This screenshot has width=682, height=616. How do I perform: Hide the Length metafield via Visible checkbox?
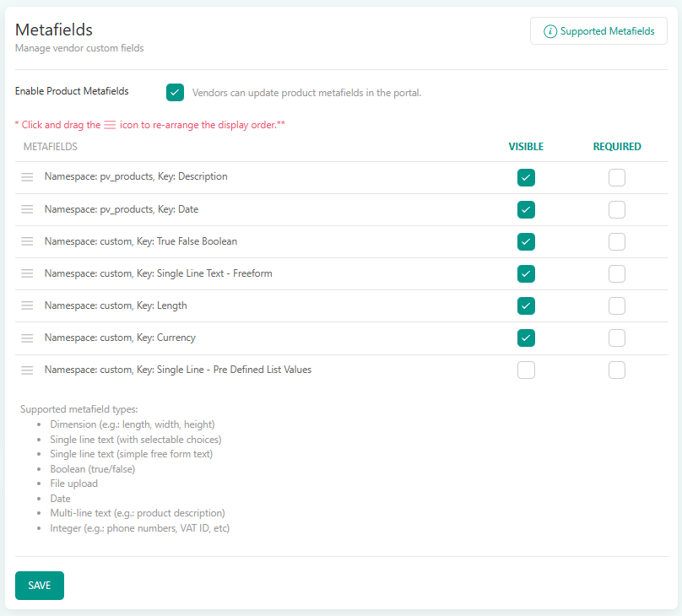pos(526,305)
